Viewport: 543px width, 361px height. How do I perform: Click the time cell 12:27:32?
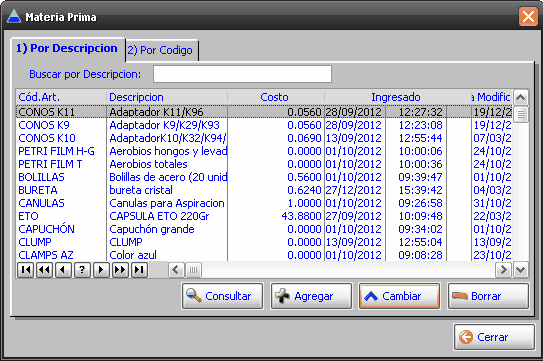(420, 112)
